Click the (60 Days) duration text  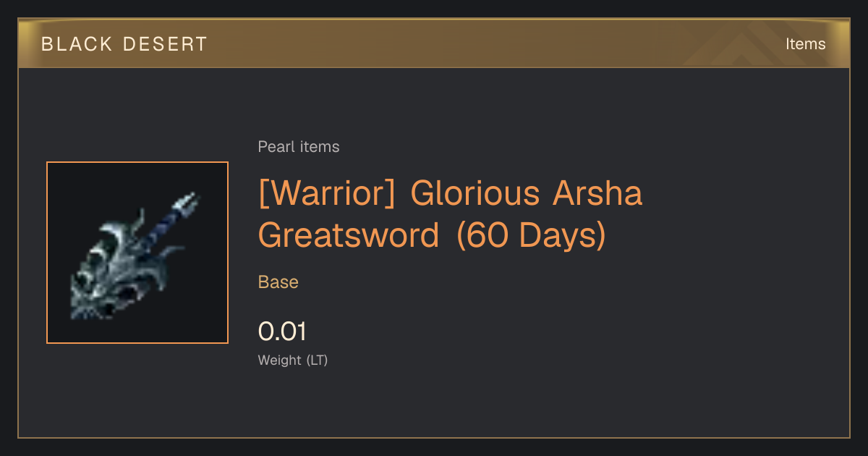(x=532, y=236)
